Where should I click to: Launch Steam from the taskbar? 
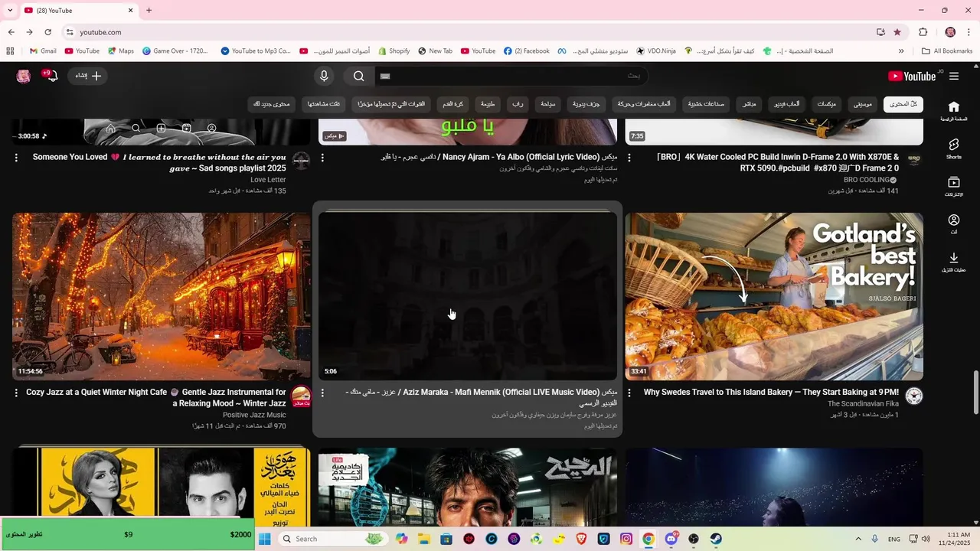coord(715,539)
